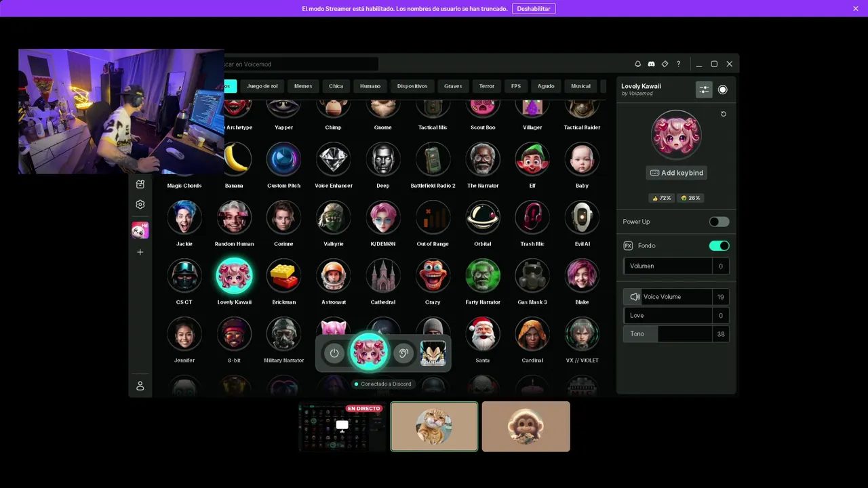868x488 pixels.
Task: Show the Dispositivos category
Action: pos(412,86)
